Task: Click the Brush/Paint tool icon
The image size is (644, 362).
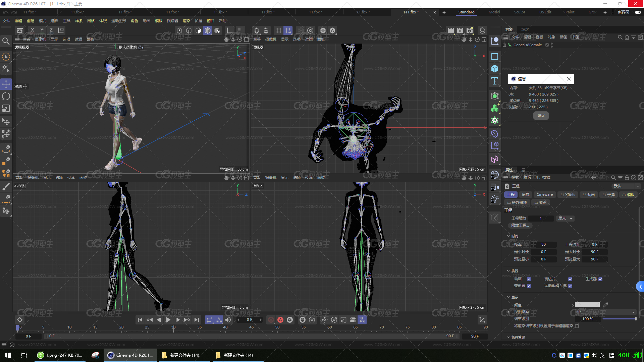Action: pos(6,187)
